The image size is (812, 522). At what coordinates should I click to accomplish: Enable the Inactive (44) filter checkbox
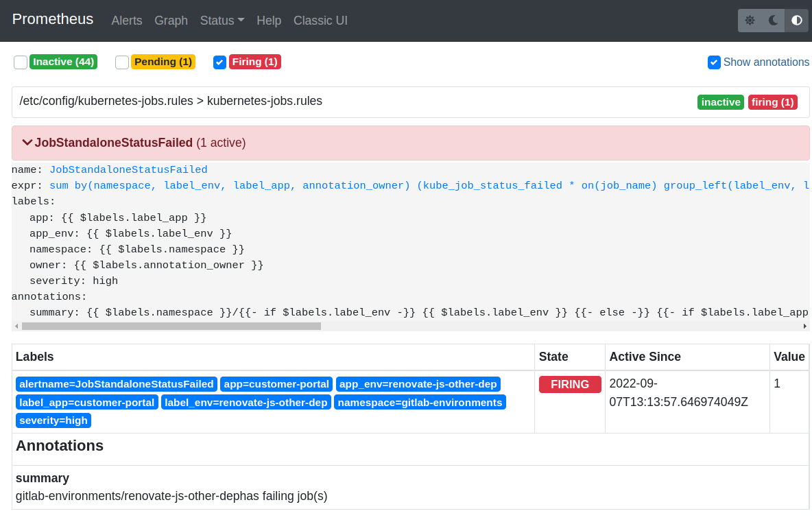pyautogui.click(x=21, y=62)
